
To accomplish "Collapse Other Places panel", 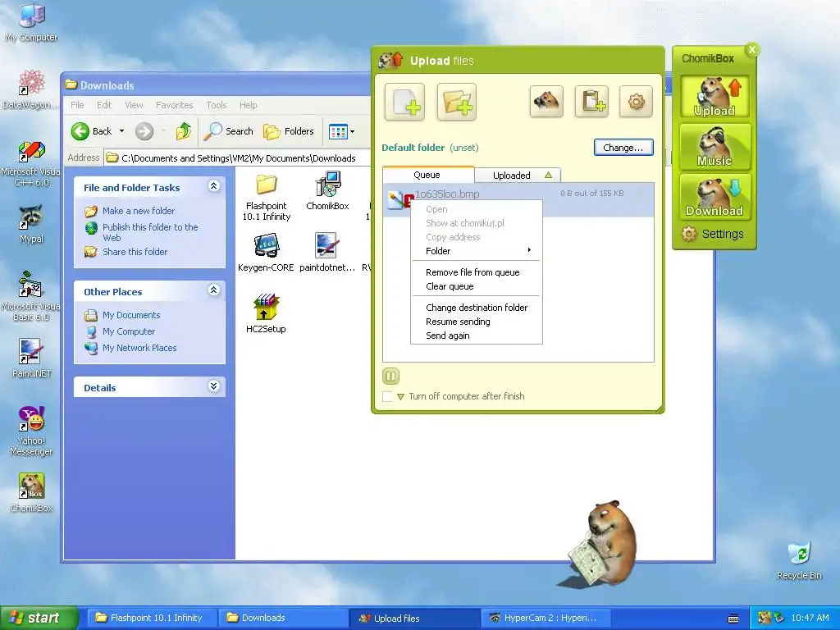I will pyautogui.click(x=214, y=290).
